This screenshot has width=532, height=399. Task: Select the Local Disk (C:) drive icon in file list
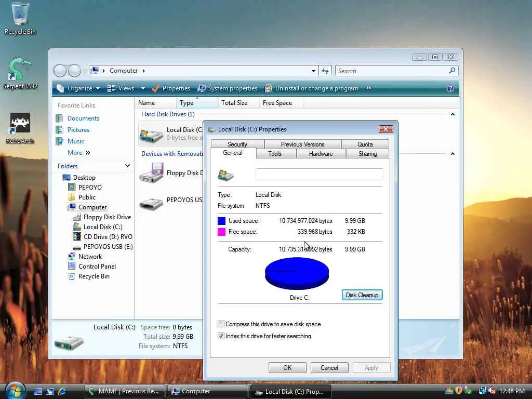tap(151, 135)
